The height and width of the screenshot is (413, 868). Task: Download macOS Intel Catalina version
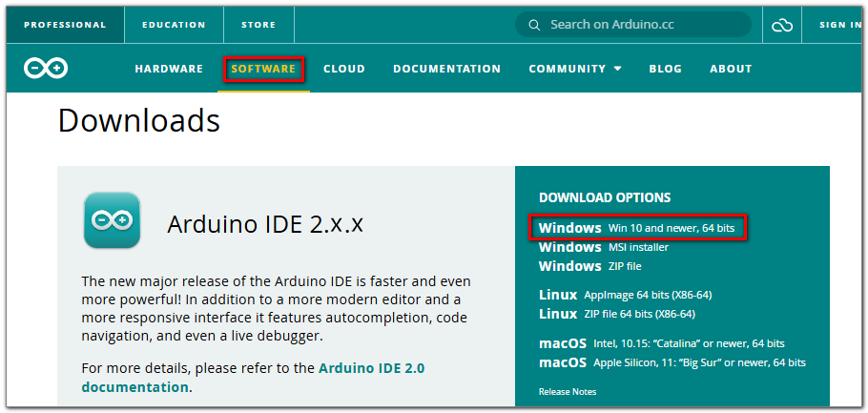(x=662, y=343)
